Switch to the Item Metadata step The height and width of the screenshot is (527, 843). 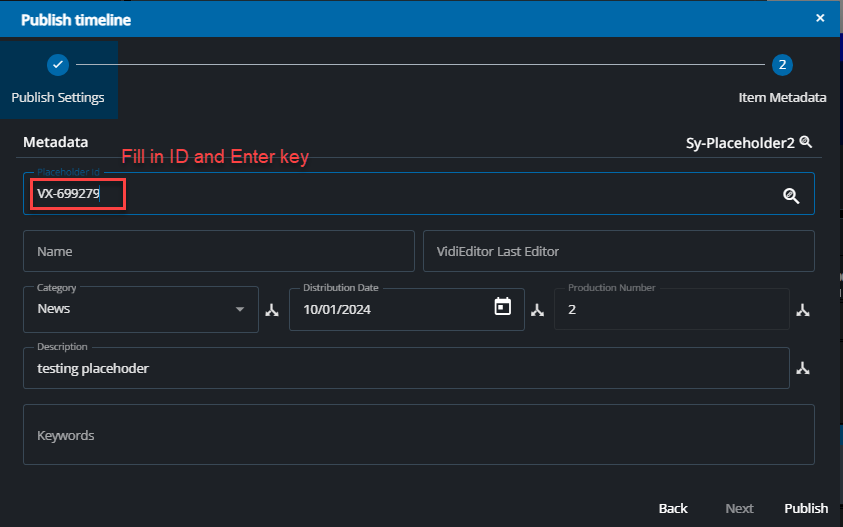pyautogui.click(x=782, y=98)
